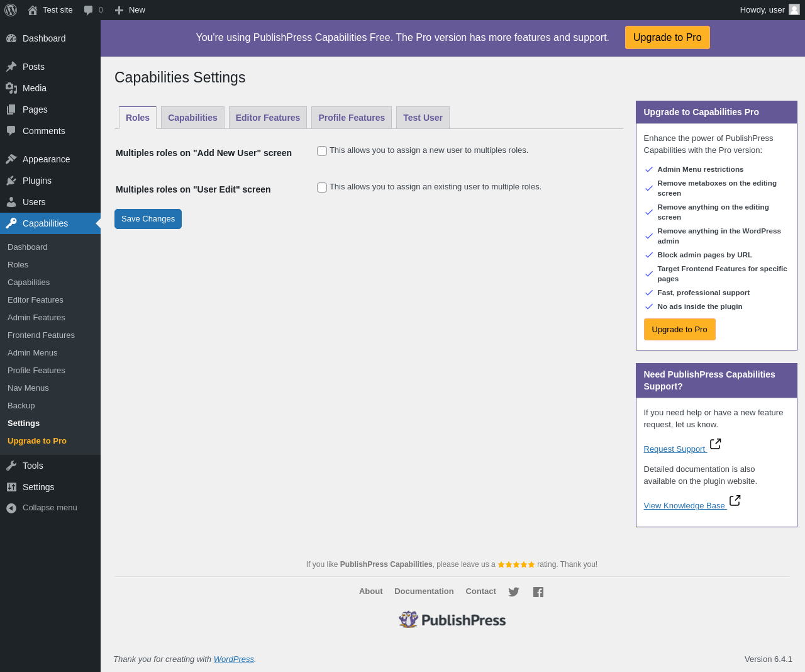Click the 'Admin Menu restrictions' feature text
Viewport: 805px width, 672px height.
[701, 169]
